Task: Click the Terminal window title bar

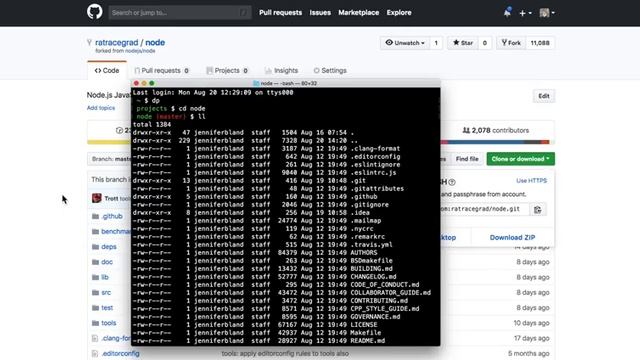Action: 286,83
